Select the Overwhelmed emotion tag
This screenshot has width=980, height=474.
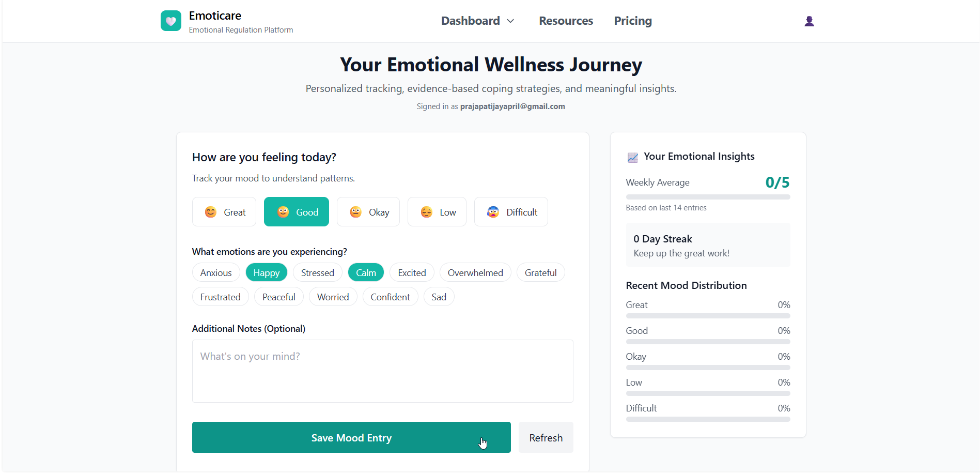point(475,272)
